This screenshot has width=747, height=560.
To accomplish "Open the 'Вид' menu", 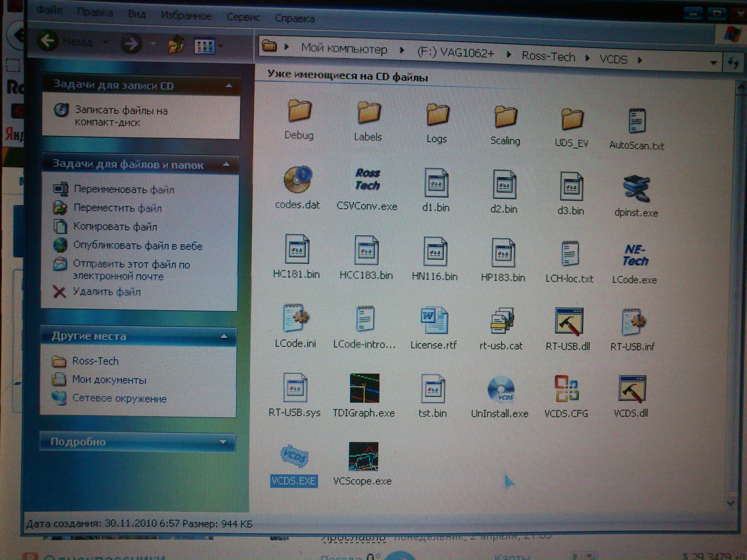I will [x=137, y=14].
